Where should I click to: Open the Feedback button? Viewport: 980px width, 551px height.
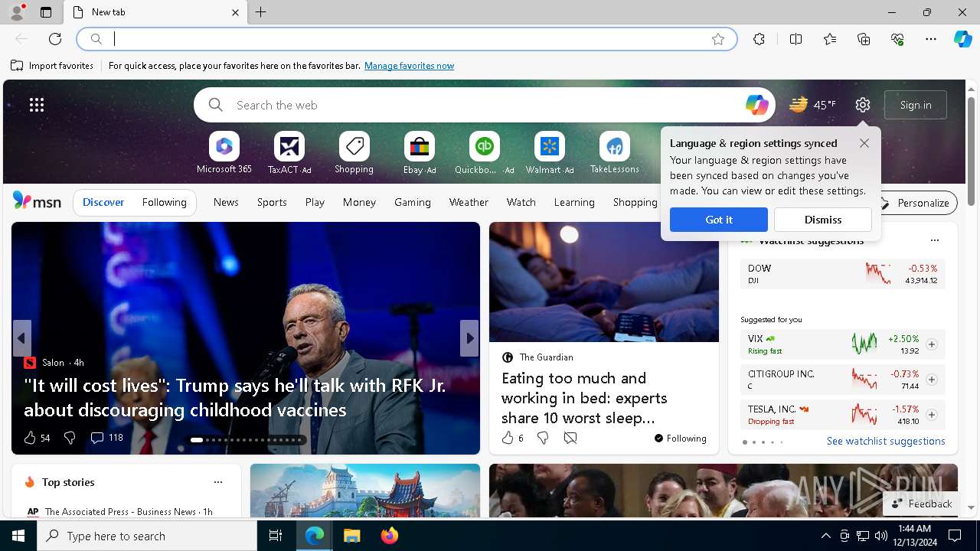(x=922, y=504)
